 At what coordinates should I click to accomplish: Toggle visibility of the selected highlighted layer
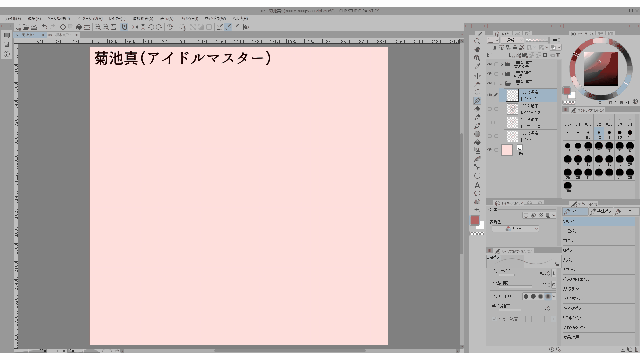(489, 95)
